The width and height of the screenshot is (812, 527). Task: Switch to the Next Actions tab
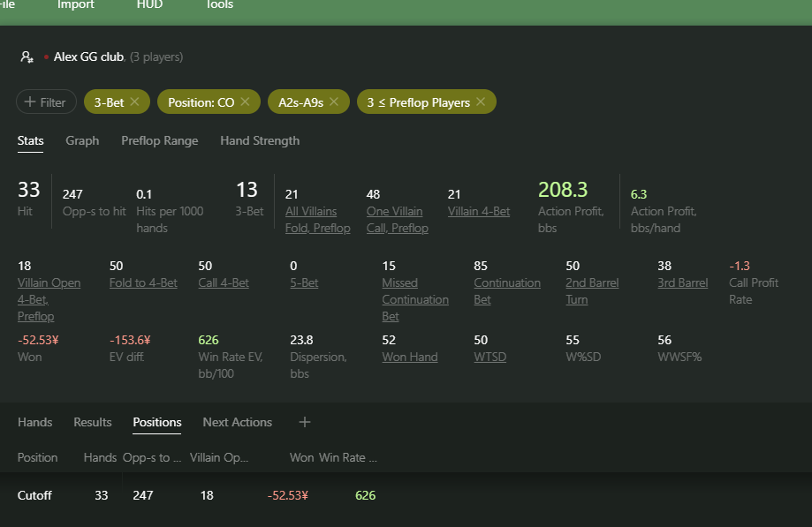tap(237, 422)
